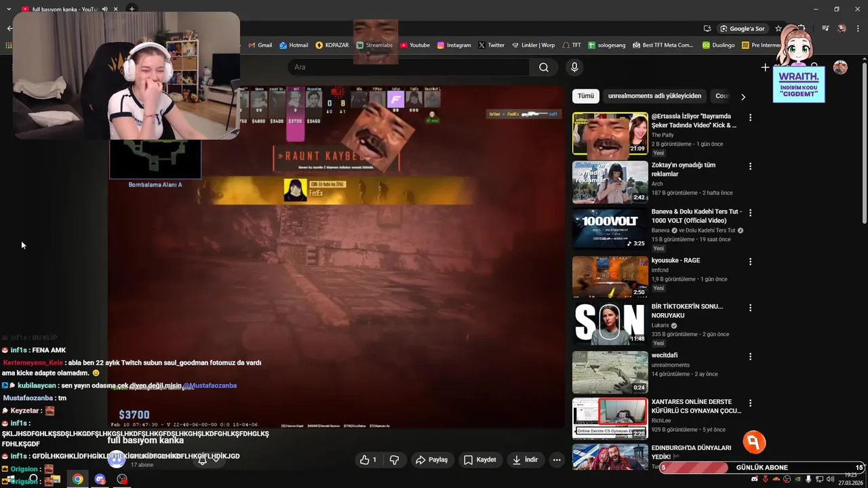Open the Duolingo bookmark
868x488 pixels.
coord(719,45)
